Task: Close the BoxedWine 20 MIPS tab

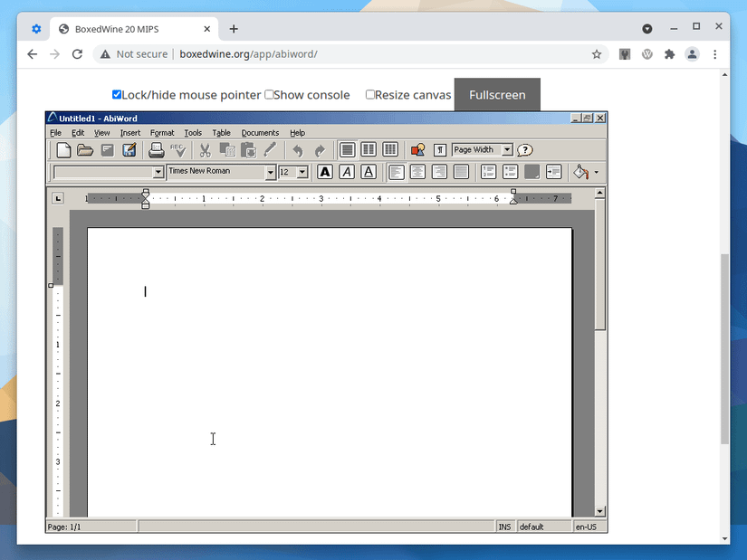Action: click(206, 29)
